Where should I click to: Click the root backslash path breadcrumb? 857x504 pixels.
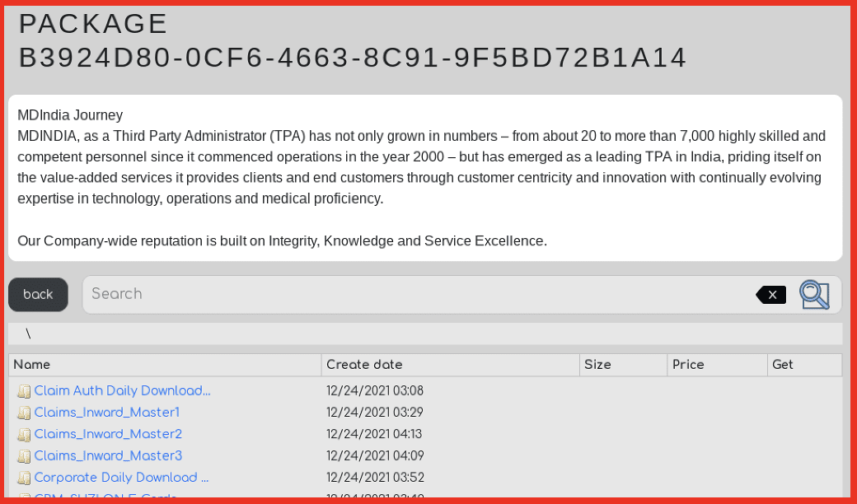coord(28,334)
